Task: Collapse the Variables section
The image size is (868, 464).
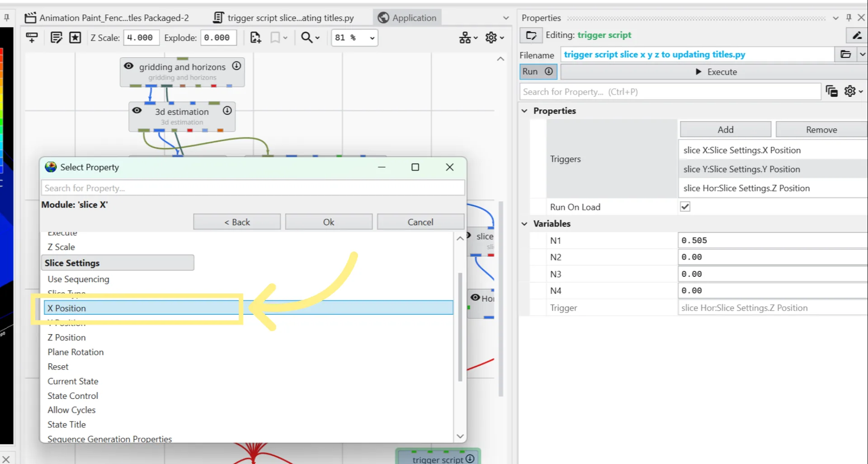Action: click(524, 223)
